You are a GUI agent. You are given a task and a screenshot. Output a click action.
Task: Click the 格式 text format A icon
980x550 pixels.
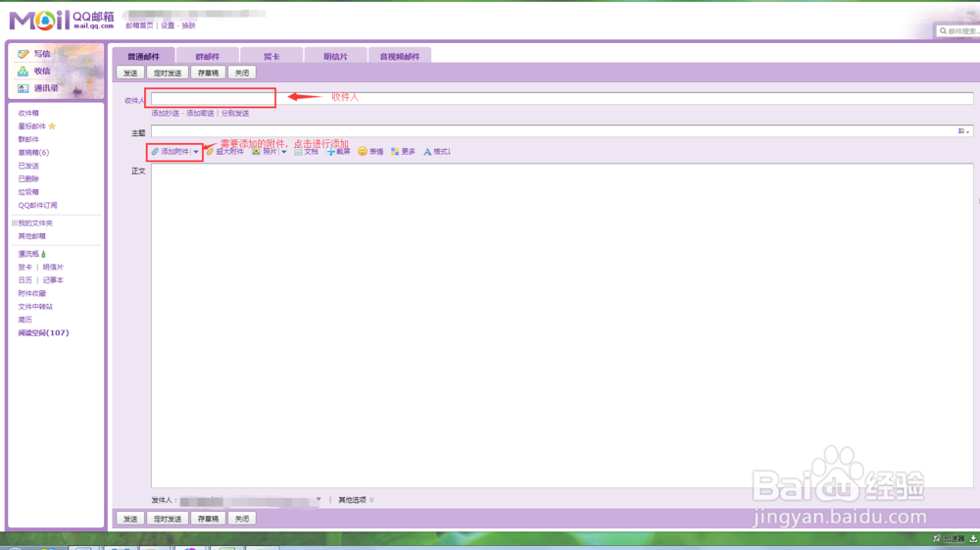[x=427, y=151]
